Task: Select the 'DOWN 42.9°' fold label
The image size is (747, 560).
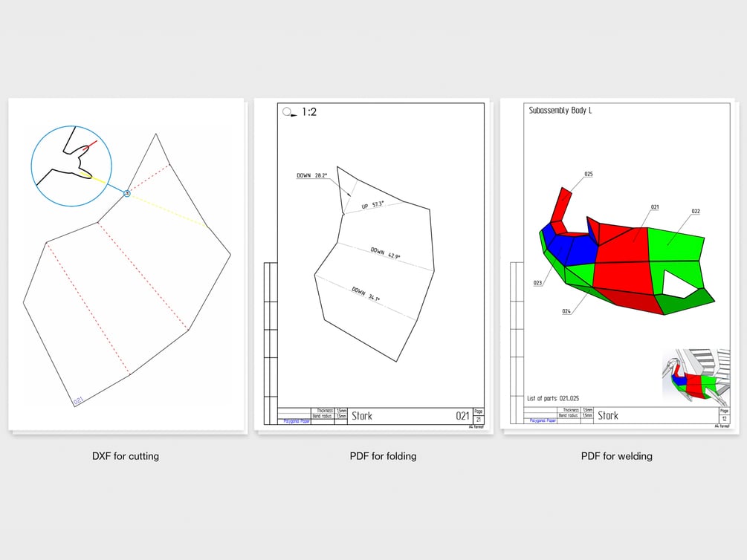Action: [x=386, y=253]
